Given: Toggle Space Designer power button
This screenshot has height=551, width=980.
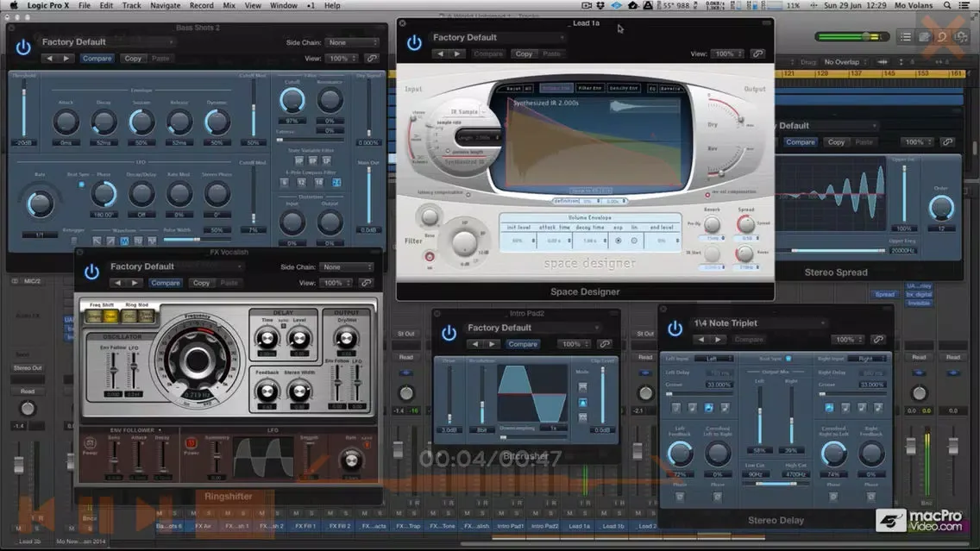Looking at the screenshot, I should coord(414,43).
